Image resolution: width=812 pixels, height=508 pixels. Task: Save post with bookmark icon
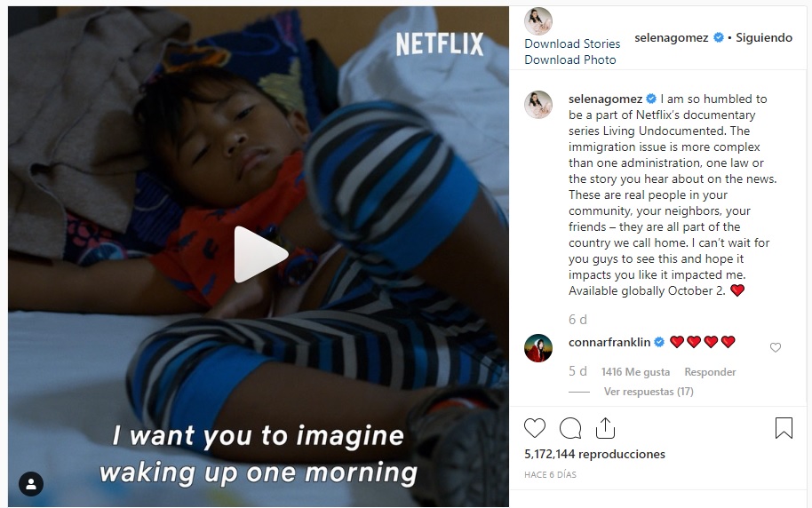pos(784,428)
